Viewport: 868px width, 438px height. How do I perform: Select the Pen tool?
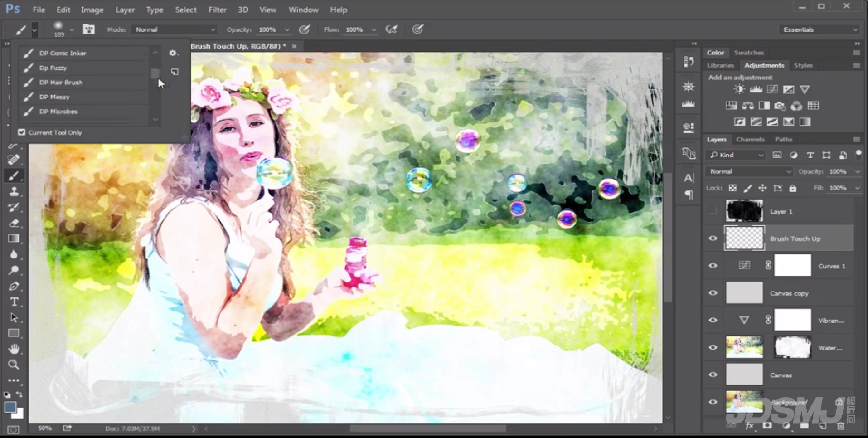point(14,286)
